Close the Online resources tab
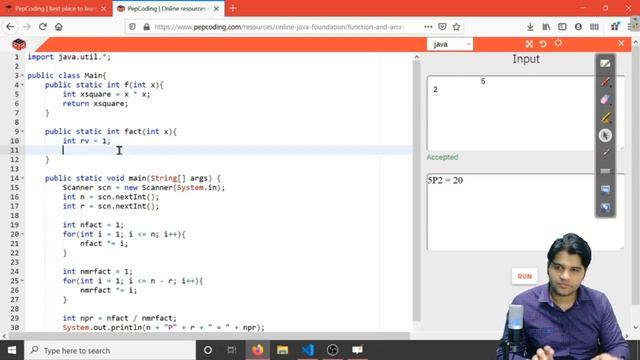Viewport: 640px width, 360px height. 216,9
